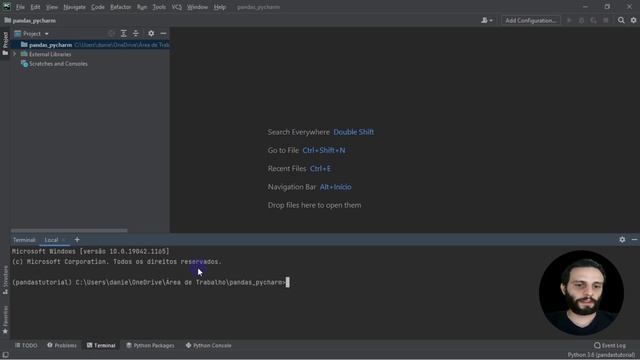Open the Window menu
Image resolution: width=640 pixels, height=360 pixels.
click(197, 7)
